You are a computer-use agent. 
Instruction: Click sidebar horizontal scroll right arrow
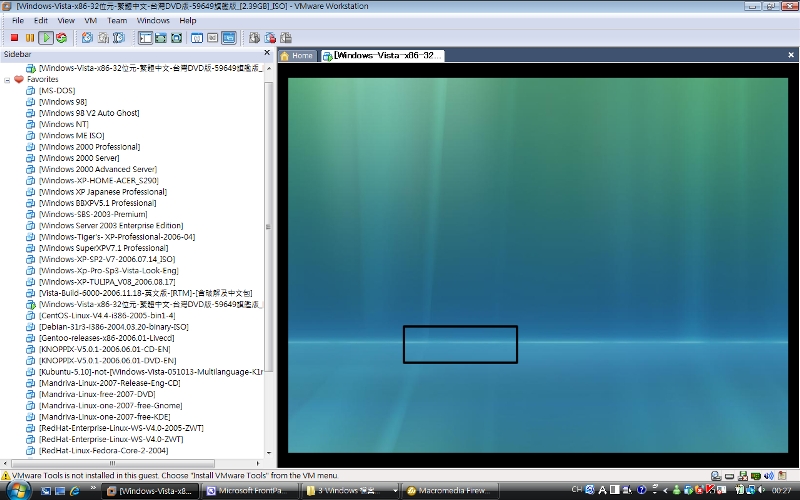258,463
